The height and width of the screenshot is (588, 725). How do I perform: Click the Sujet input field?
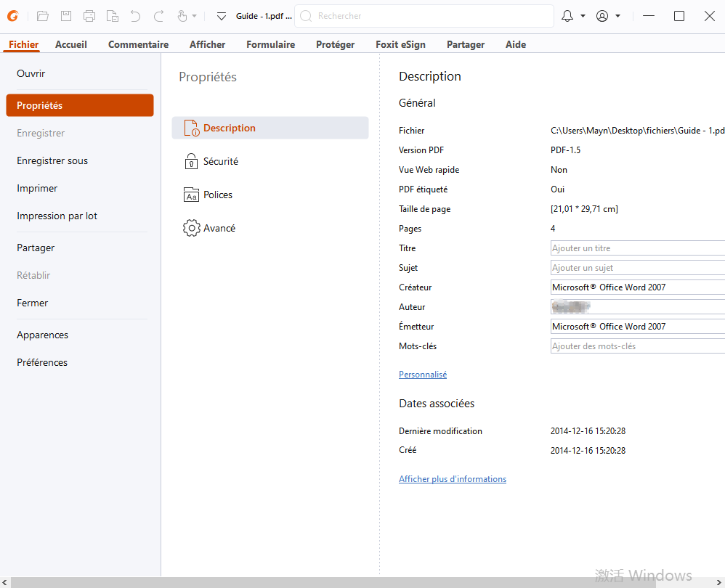point(638,268)
